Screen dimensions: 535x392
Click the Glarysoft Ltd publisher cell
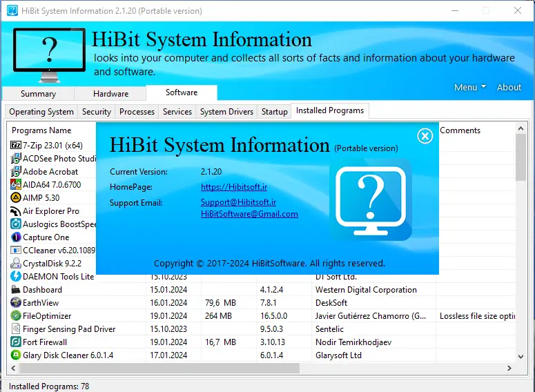point(338,355)
